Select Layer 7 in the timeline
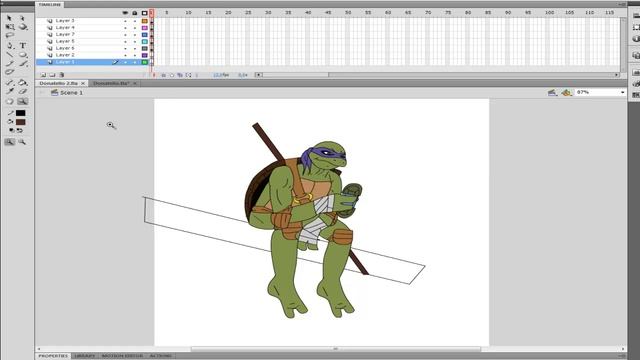640x360 pixels. click(65, 34)
